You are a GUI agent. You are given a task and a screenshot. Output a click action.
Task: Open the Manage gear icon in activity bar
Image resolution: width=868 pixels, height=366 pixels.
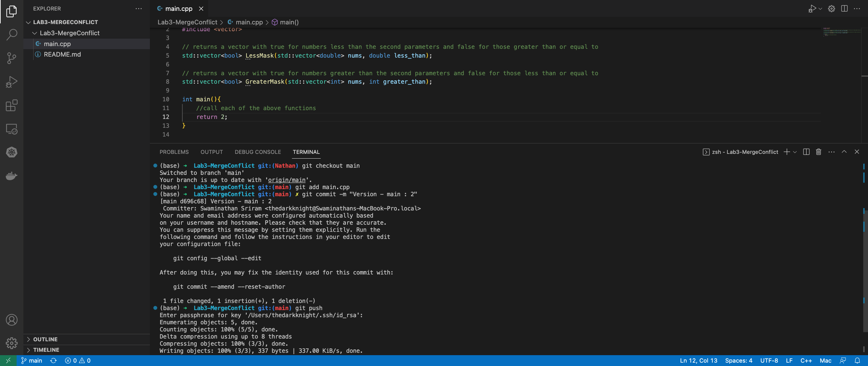click(12, 343)
